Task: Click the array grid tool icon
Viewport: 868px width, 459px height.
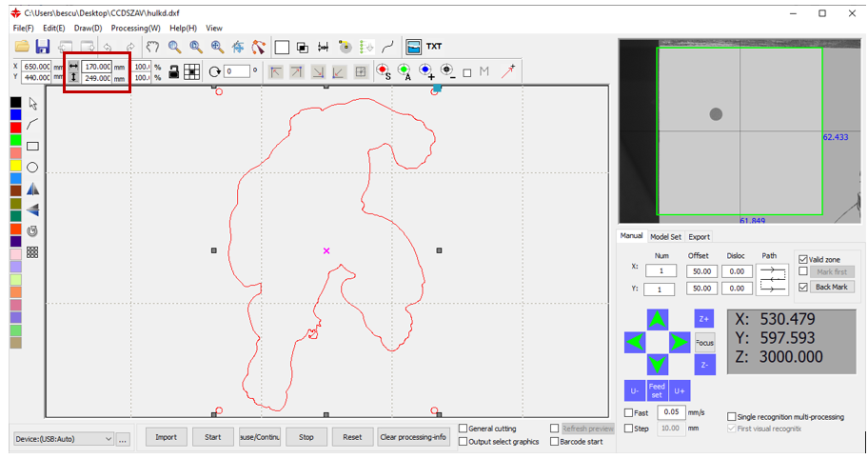Action: (32, 252)
